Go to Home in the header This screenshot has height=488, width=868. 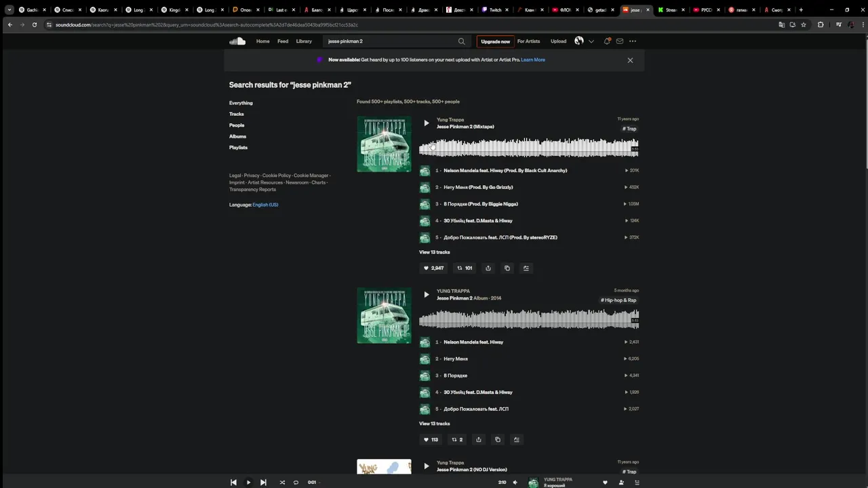(262, 41)
